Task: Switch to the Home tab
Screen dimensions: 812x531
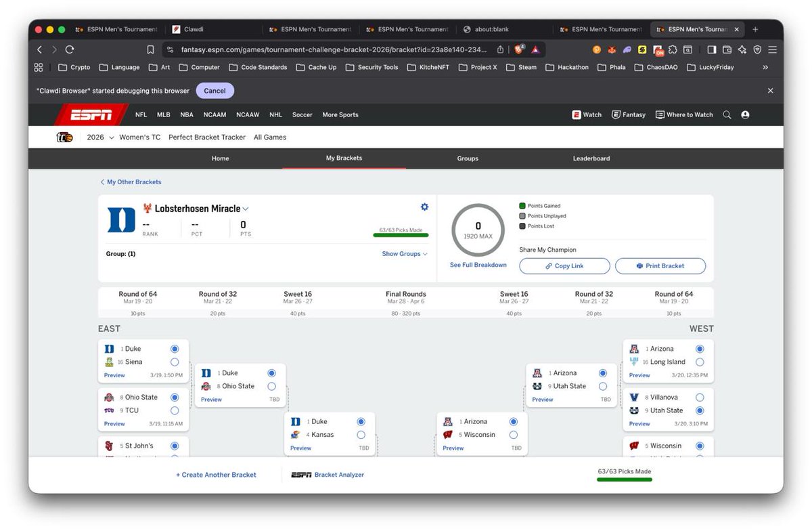Action: (221, 158)
